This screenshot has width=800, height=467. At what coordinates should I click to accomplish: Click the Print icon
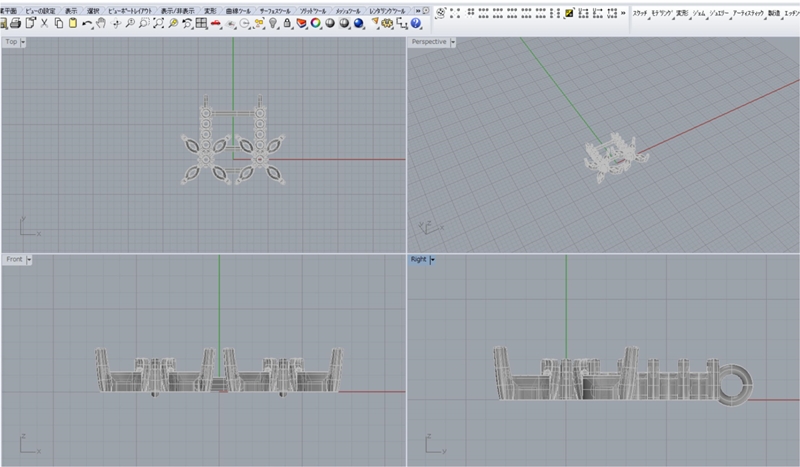(16, 23)
